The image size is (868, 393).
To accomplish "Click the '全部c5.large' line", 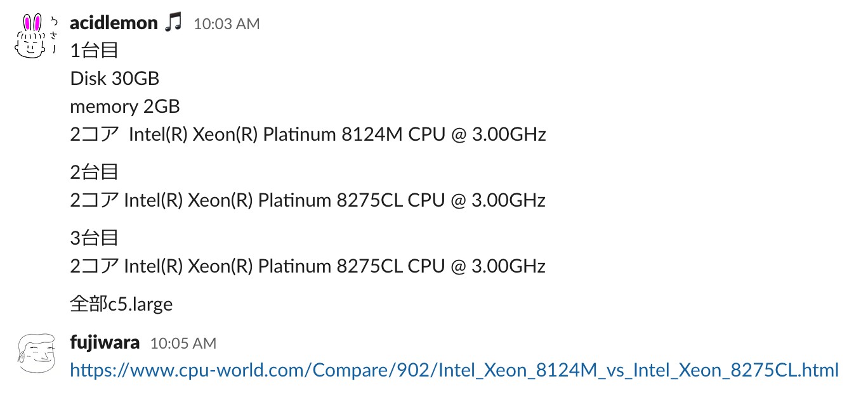I will pos(121,304).
